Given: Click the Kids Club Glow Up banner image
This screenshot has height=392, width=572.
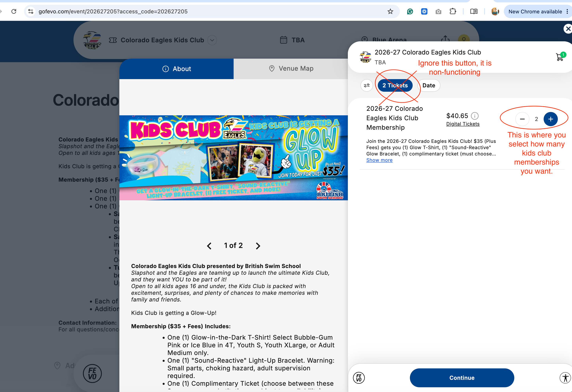Looking at the screenshot, I should [x=233, y=158].
